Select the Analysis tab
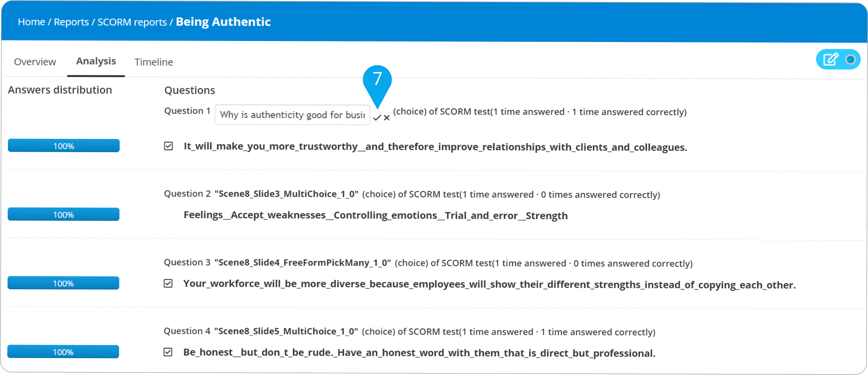 coord(96,61)
